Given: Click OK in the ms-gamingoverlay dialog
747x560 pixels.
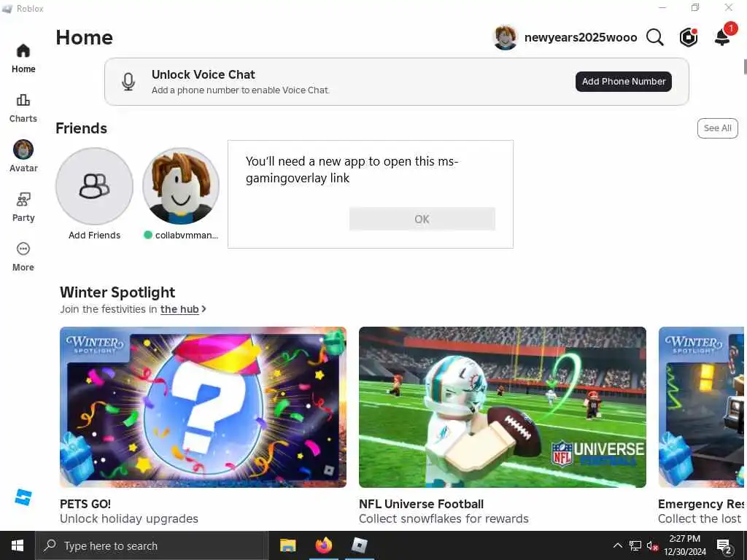Looking at the screenshot, I should [x=422, y=219].
